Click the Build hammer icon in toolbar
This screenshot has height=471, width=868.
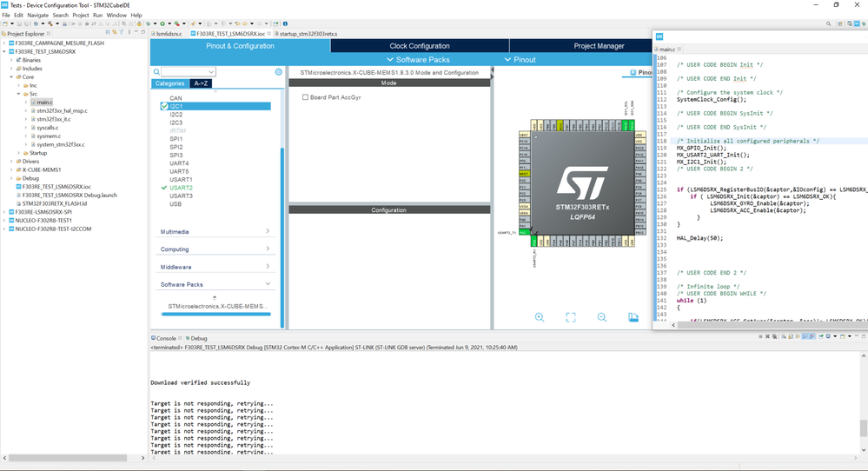[50, 23]
